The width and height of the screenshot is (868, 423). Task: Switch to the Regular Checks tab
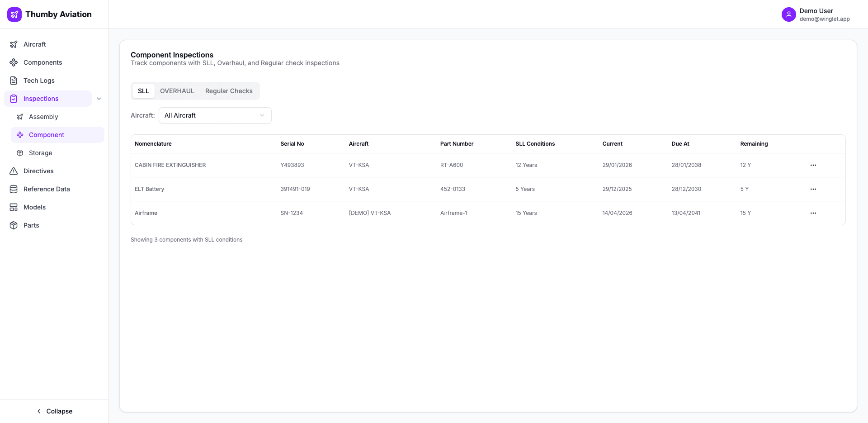229,91
